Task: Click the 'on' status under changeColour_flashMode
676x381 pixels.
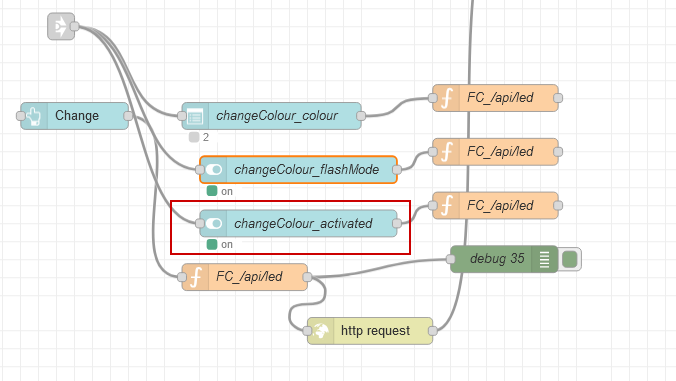Action: pyautogui.click(x=227, y=191)
